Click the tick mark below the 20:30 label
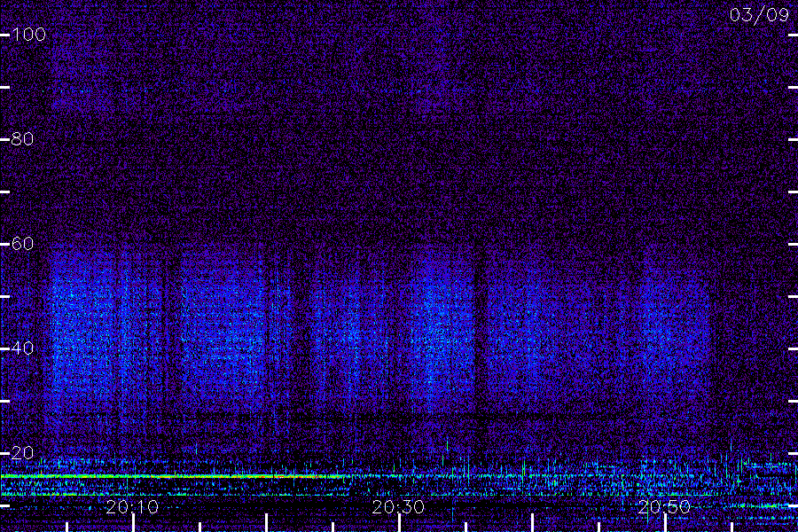 tap(400, 523)
